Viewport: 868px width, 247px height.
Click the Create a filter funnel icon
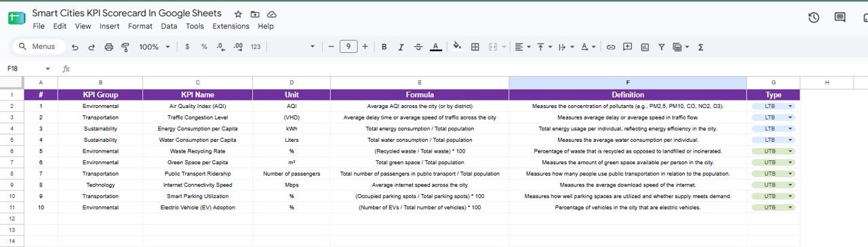coord(662,47)
